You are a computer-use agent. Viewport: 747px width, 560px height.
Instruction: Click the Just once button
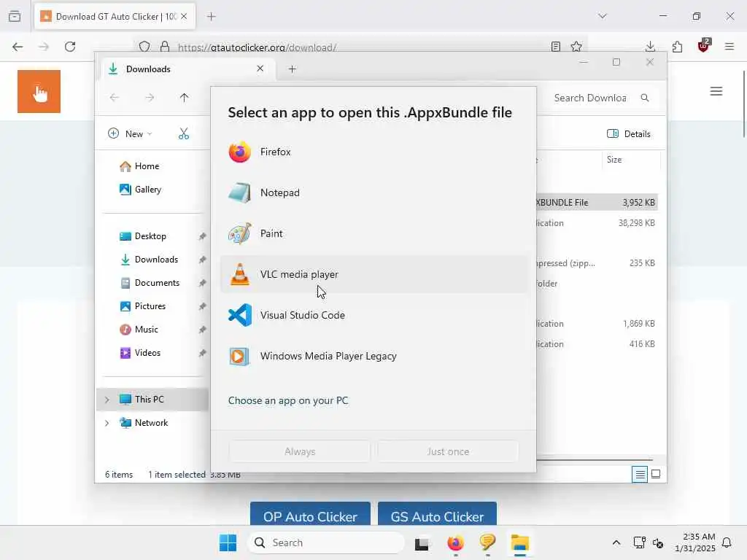(x=448, y=451)
